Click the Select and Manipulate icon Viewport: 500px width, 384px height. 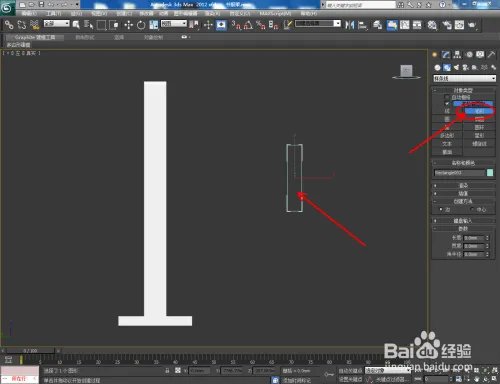(x=208, y=25)
